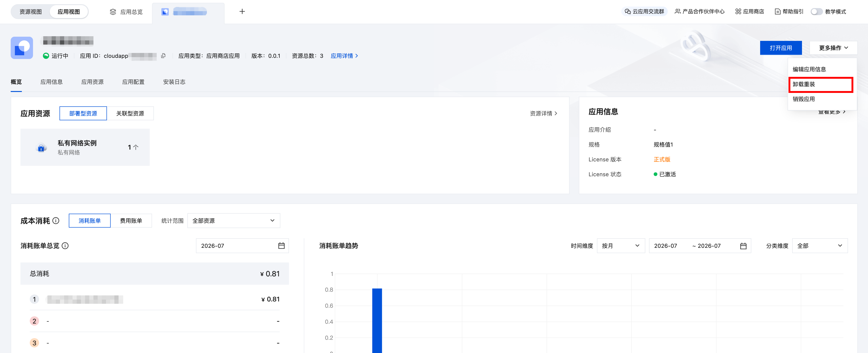Open the 应用信息 tab
Viewport: 868px width, 353px height.
click(x=52, y=82)
